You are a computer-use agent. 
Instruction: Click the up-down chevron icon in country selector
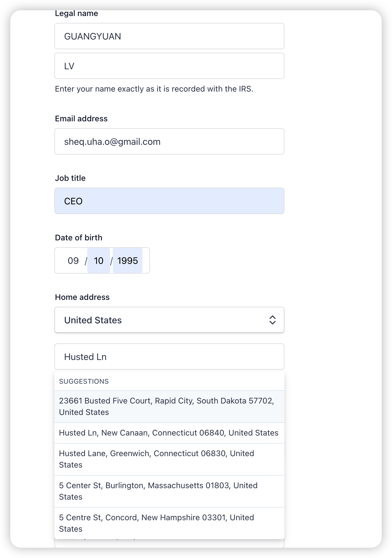coord(272,320)
